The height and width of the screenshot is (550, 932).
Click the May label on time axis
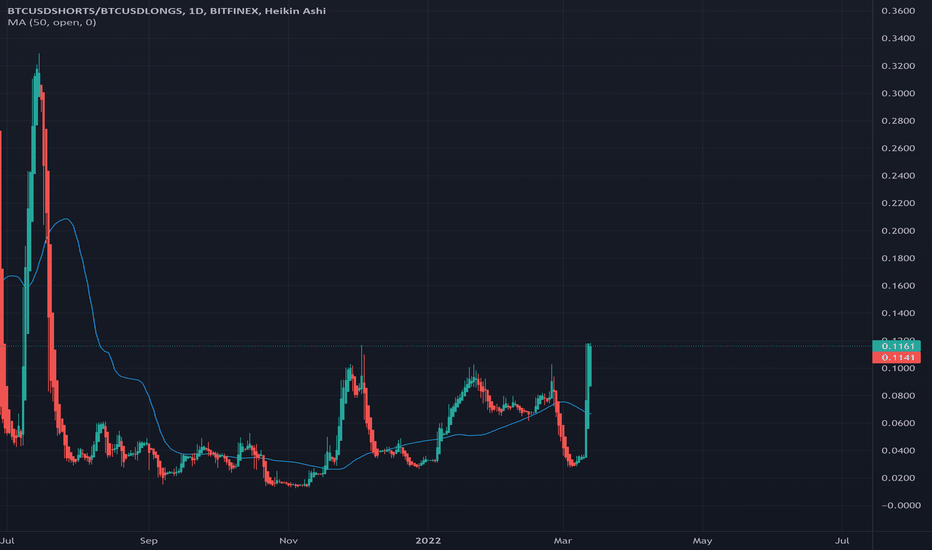pyautogui.click(x=702, y=540)
